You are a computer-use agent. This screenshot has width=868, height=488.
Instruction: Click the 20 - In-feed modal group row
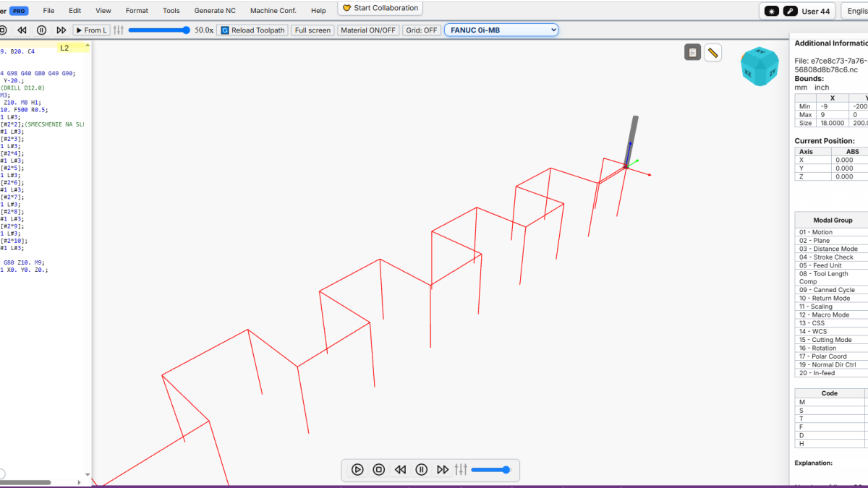[x=832, y=373]
